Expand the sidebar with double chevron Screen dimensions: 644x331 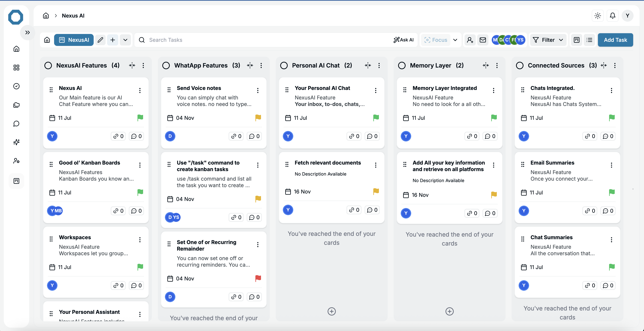(27, 32)
